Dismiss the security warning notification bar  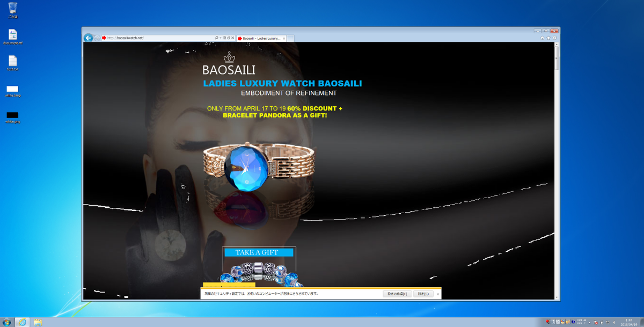(438, 294)
